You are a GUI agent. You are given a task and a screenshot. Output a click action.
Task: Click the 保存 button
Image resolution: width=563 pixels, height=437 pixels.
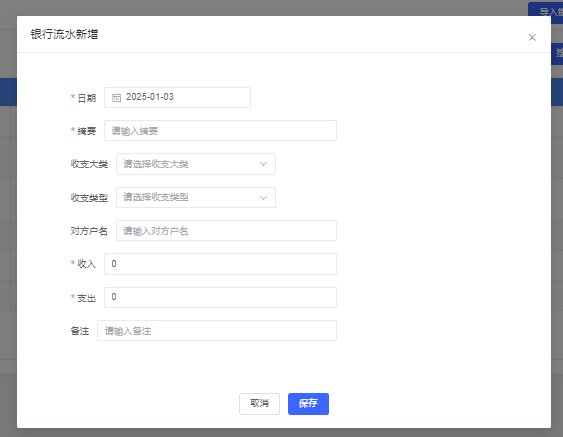tap(308, 404)
